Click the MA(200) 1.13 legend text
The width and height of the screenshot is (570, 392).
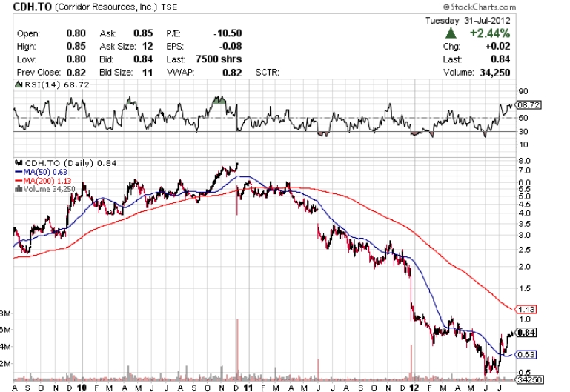pos(47,181)
